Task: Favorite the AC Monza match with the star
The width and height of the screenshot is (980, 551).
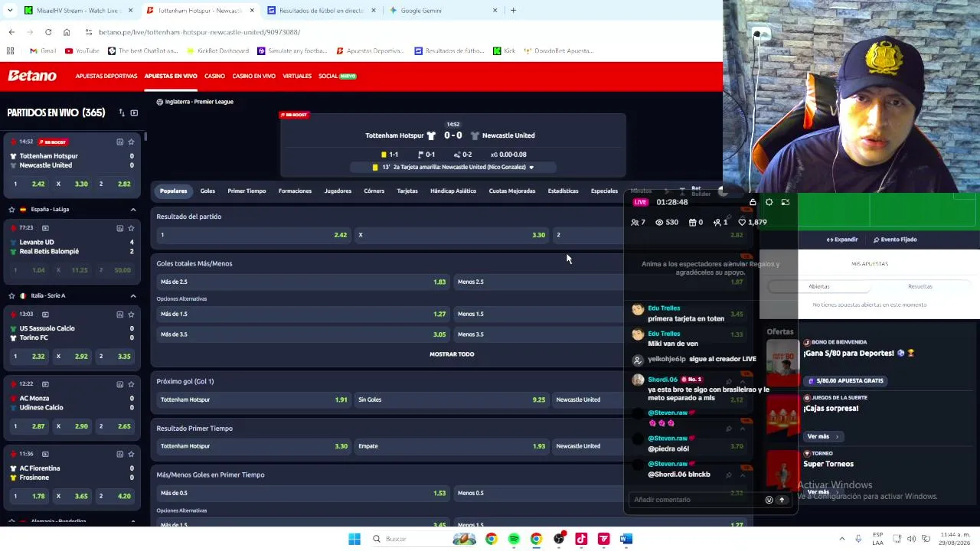Action: [x=131, y=384]
